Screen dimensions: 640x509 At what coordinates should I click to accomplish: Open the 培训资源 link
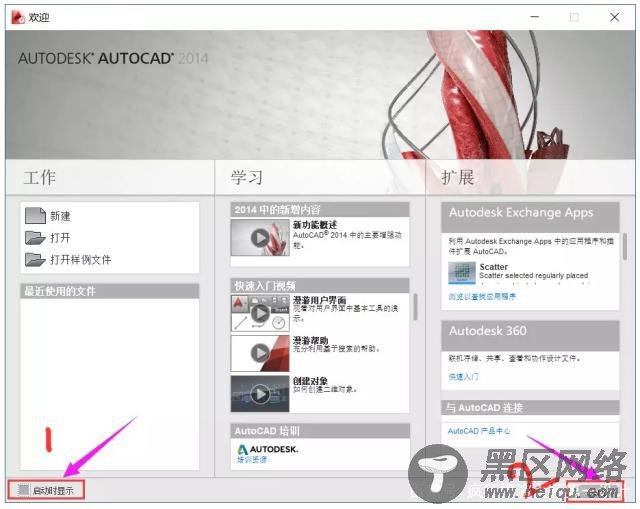(x=252, y=460)
